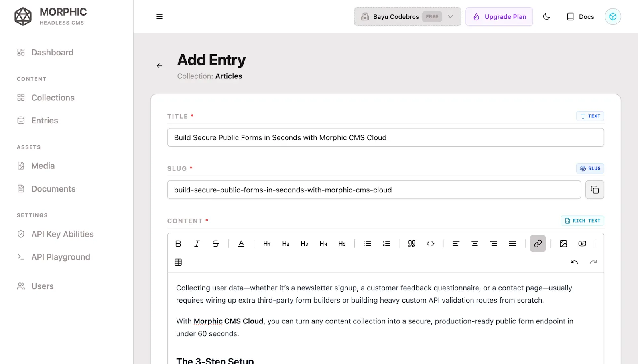Justify text alignment
The image size is (638, 364).
[512, 243]
